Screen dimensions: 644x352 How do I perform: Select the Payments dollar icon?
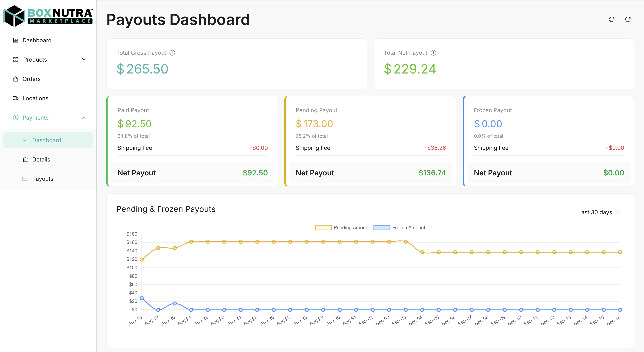pos(15,118)
